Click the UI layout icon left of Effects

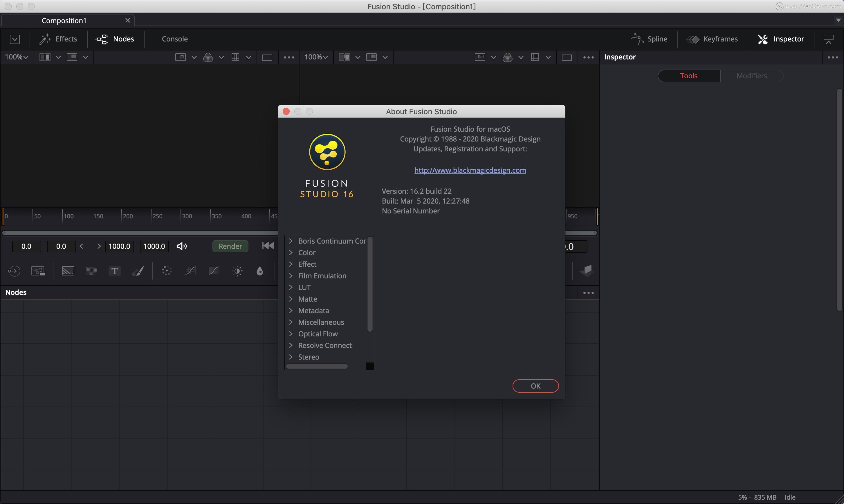[x=15, y=39]
